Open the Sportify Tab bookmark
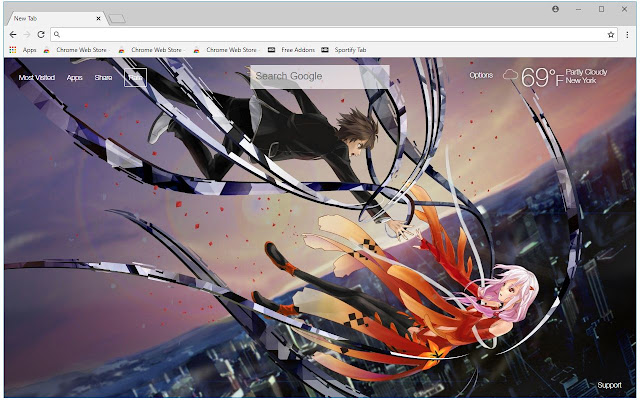This screenshot has width=640, height=400. pyautogui.click(x=344, y=50)
